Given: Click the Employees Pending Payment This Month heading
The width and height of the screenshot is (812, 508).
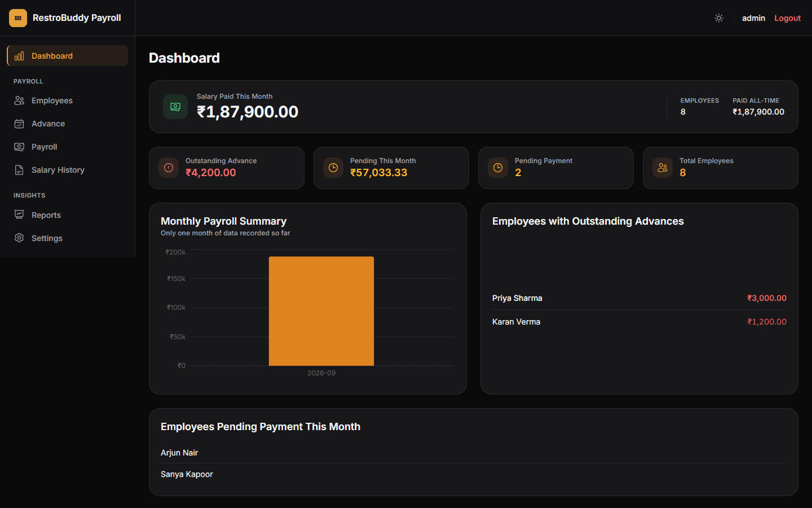Looking at the screenshot, I should pyautogui.click(x=261, y=427).
